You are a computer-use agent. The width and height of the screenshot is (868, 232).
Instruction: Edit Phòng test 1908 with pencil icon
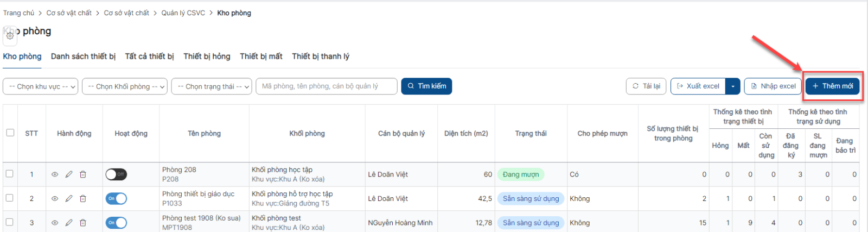69,223
